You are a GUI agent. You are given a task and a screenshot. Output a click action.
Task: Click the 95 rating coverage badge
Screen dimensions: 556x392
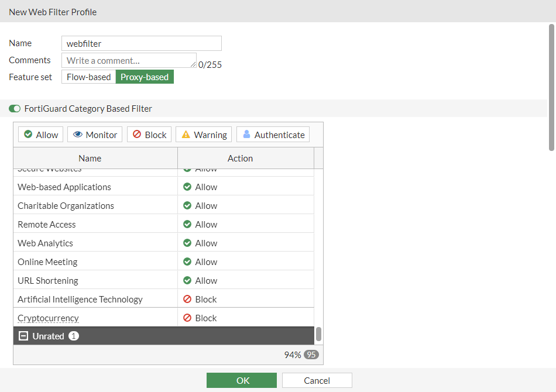tap(311, 354)
